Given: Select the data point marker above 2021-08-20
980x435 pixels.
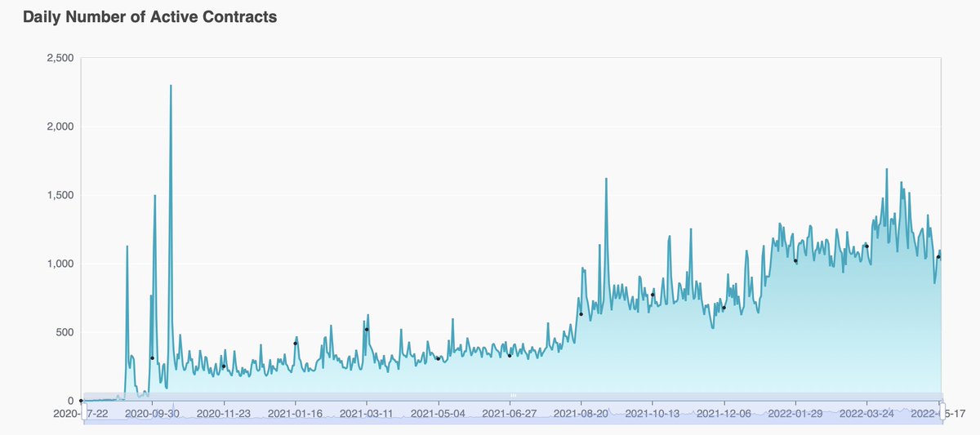Looking at the screenshot, I should [x=581, y=314].
